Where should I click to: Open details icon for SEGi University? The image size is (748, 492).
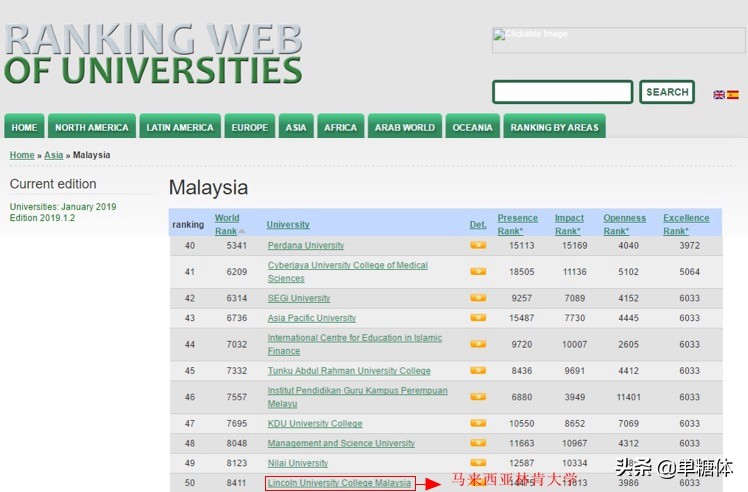478,298
